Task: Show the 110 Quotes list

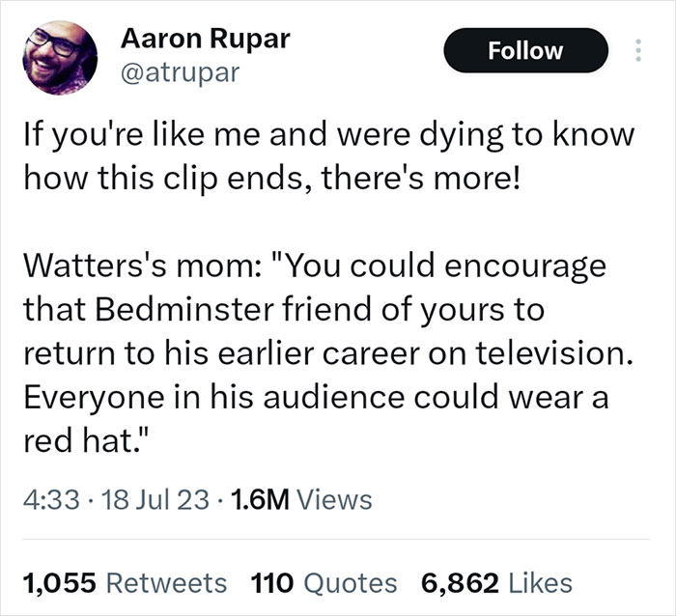Action: pos(324,582)
